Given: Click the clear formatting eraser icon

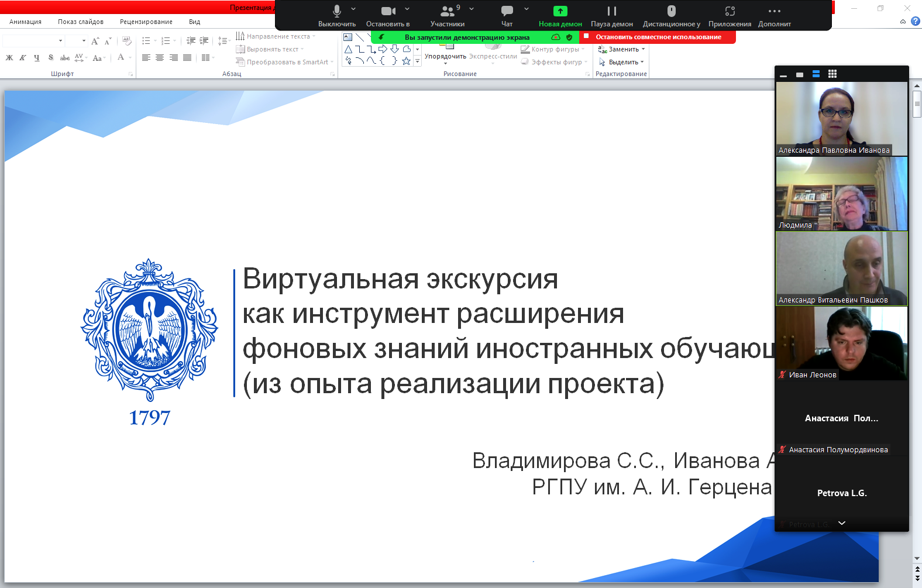Looking at the screenshot, I should pos(127,41).
